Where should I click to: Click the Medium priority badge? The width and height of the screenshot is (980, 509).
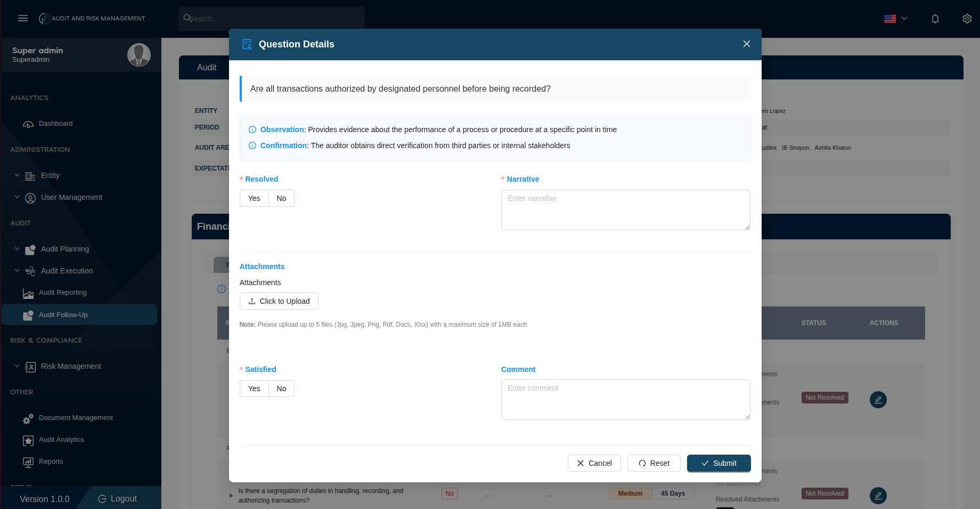coord(630,494)
